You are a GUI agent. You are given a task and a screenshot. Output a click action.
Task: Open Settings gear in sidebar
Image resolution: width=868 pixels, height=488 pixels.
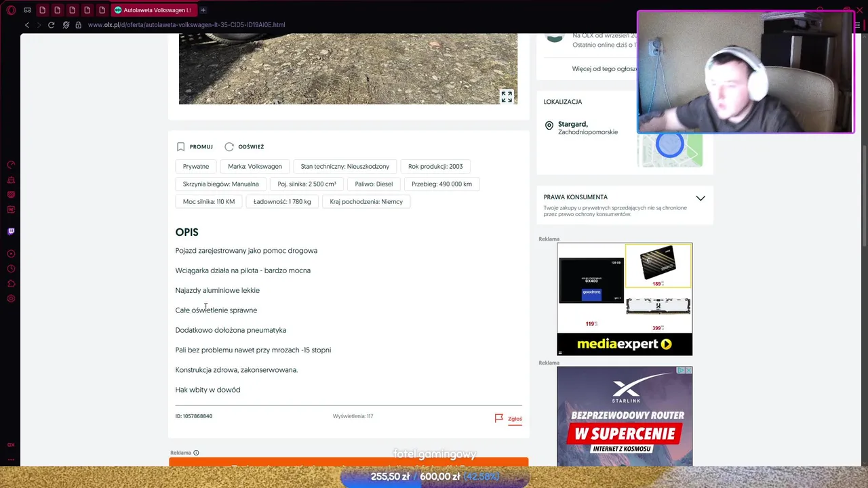(11, 298)
